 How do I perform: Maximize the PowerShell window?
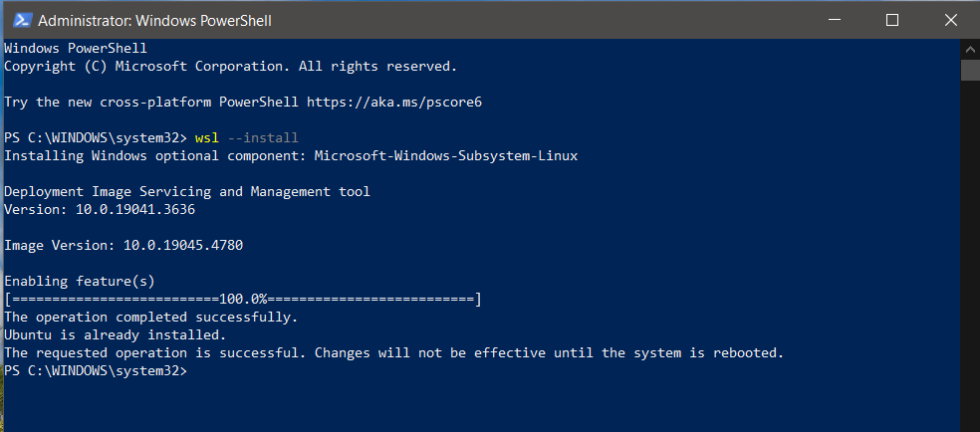point(892,20)
